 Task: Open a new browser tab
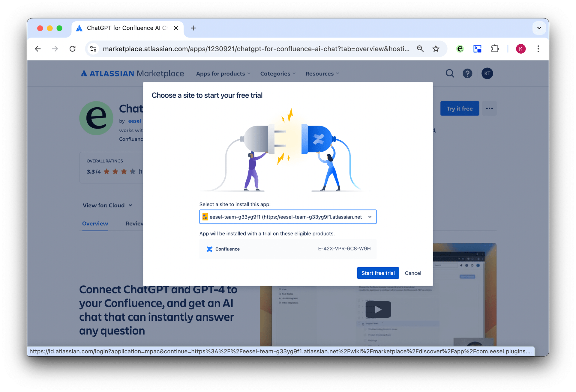193,28
